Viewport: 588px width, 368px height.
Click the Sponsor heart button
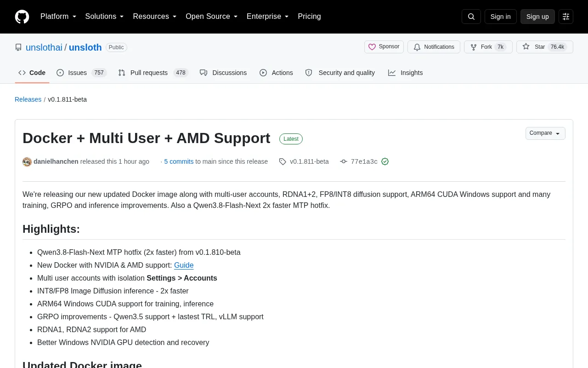point(384,47)
